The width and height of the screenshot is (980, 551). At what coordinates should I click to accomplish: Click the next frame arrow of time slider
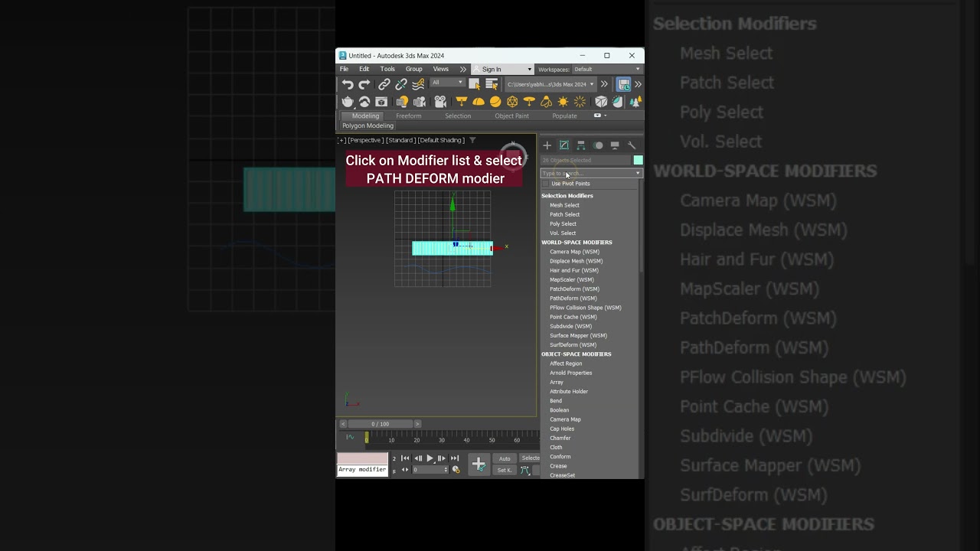(x=417, y=424)
